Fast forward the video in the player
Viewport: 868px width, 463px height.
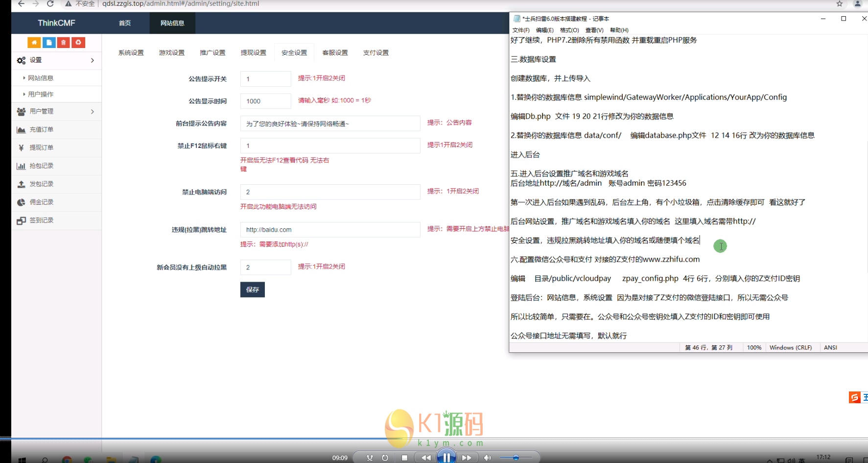coord(467,458)
